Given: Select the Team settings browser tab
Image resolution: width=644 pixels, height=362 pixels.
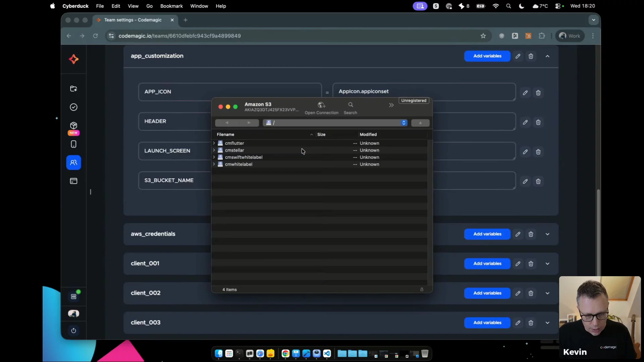Looking at the screenshot, I should (x=133, y=20).
